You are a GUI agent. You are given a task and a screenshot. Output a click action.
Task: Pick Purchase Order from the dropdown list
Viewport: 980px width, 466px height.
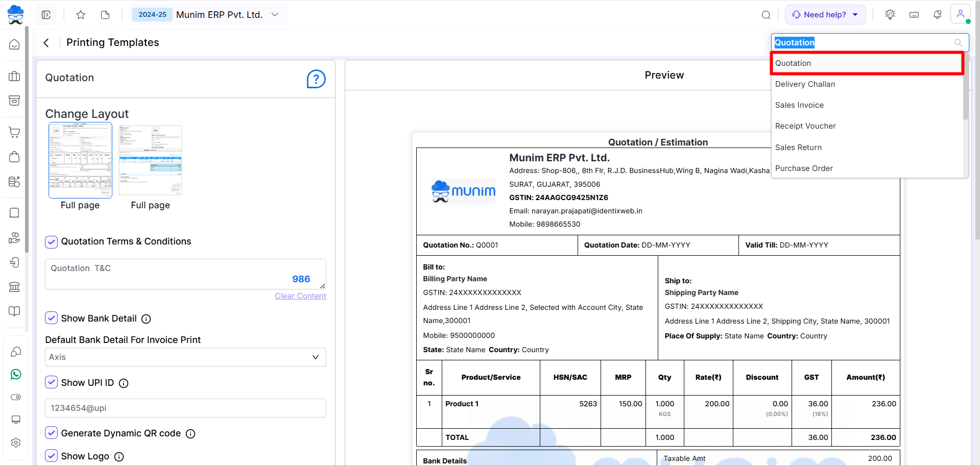click(x=867, y=168)
